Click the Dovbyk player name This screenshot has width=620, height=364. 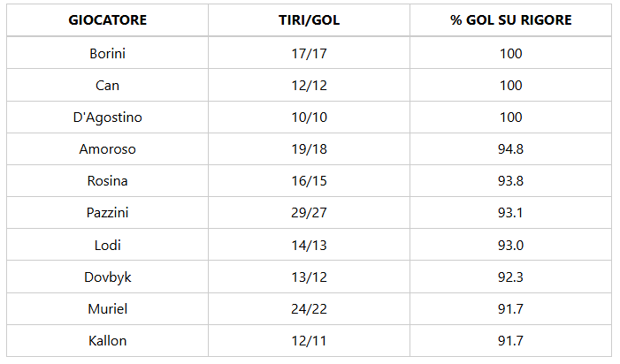click(x=108, y=277)
